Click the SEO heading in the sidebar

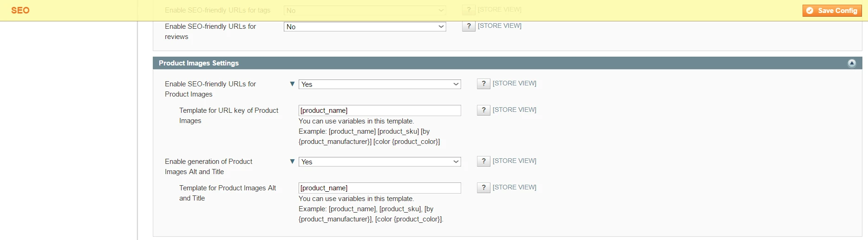[x=20, y=11]
